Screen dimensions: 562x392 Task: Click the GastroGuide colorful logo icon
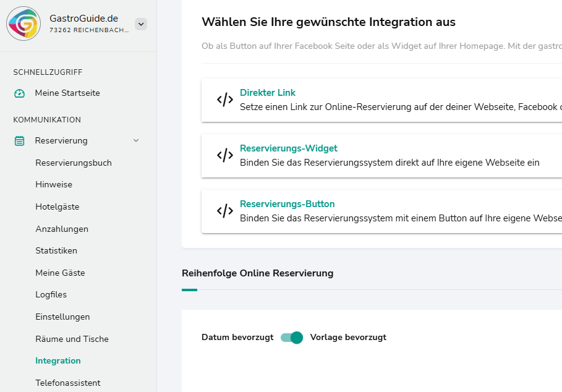pyautogui.click(x=23, y=24)
